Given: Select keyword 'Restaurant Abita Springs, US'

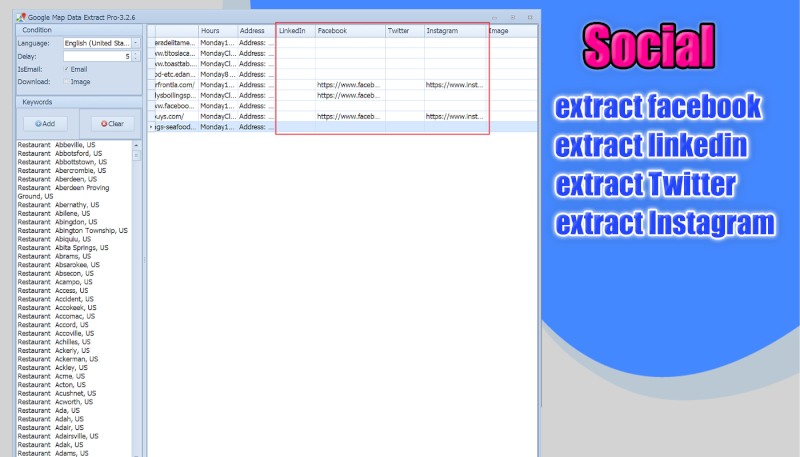Looking at the screenshot, I should [63, 248].
